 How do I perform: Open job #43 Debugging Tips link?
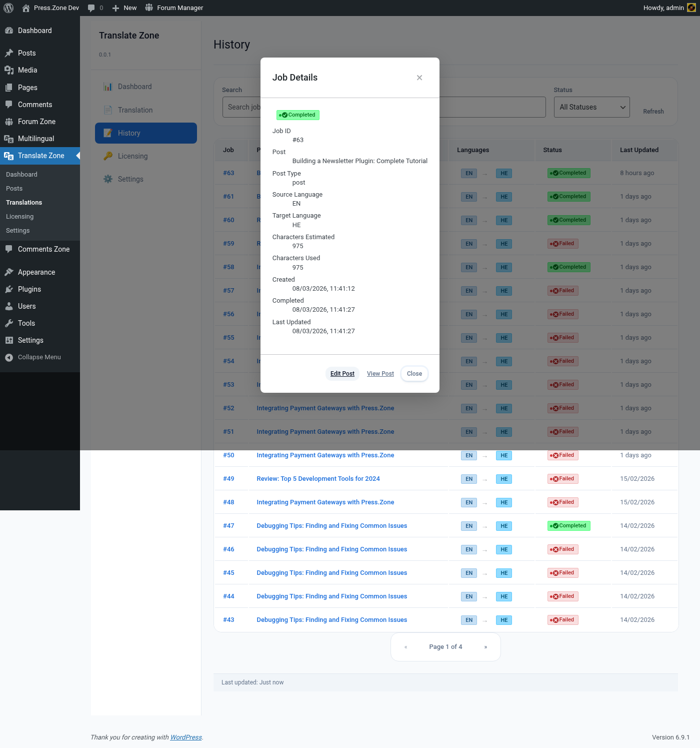[x=331, y=620]
